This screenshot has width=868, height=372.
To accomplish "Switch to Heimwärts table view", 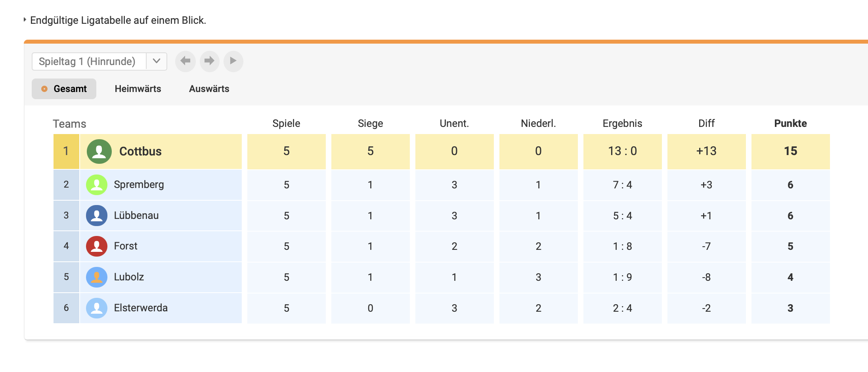I will click(138, 89).
